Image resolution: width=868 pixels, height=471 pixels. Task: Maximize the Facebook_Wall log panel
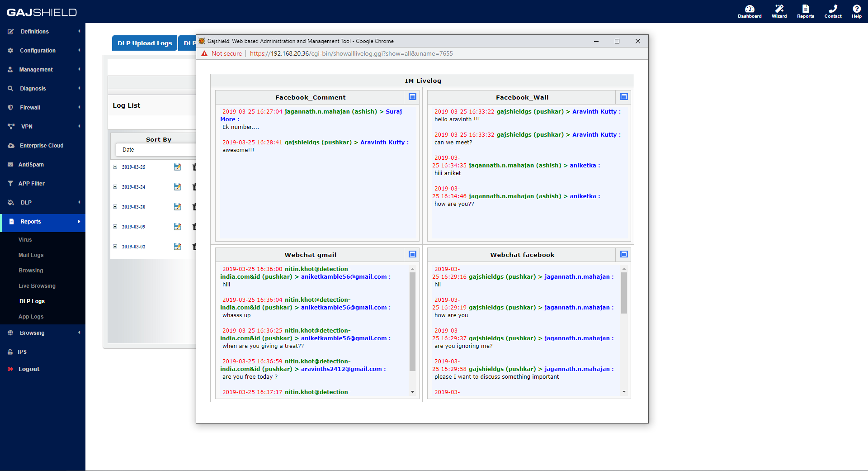[624, 97]
